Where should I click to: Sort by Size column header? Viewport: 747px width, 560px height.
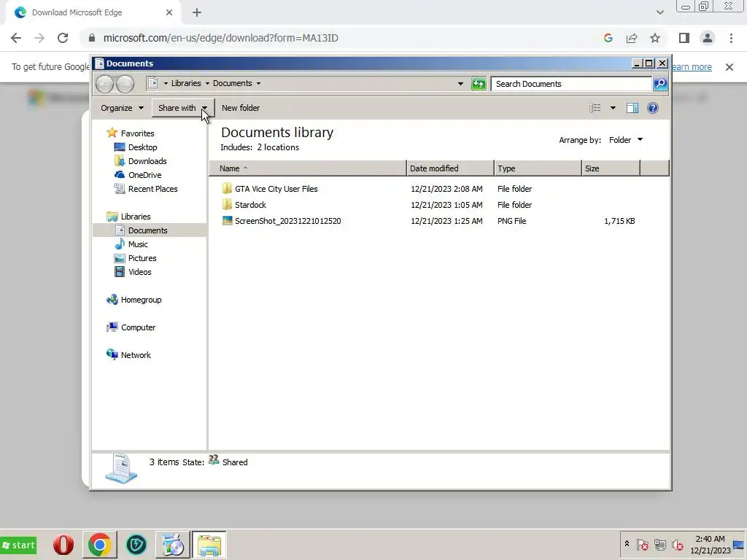tap(611, 168)
